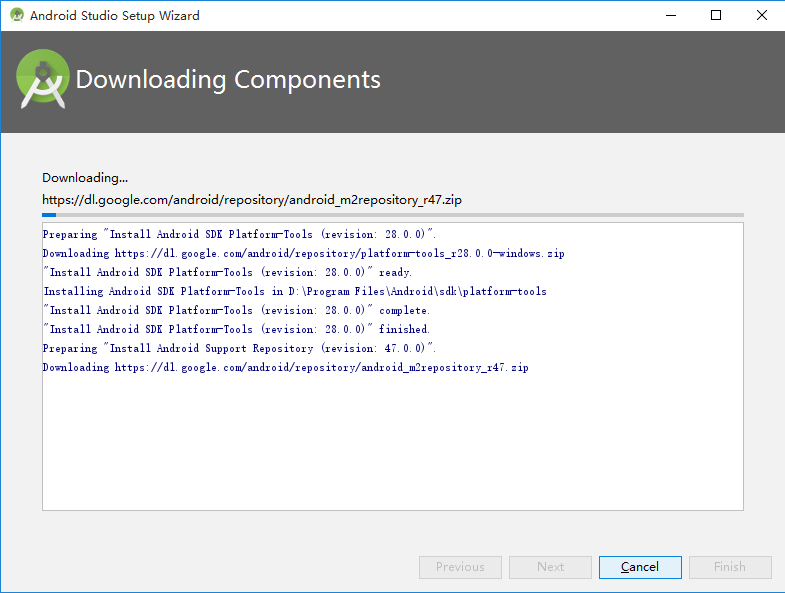Click the "Downloading Components" header title
The height and width of the screenshot is (593, 785).
coord(228,80)
